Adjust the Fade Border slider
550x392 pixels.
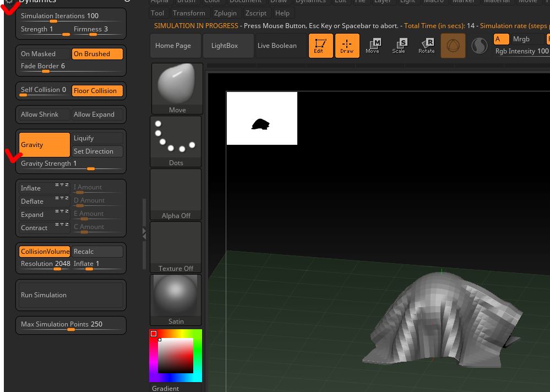[x=71, y=67]
